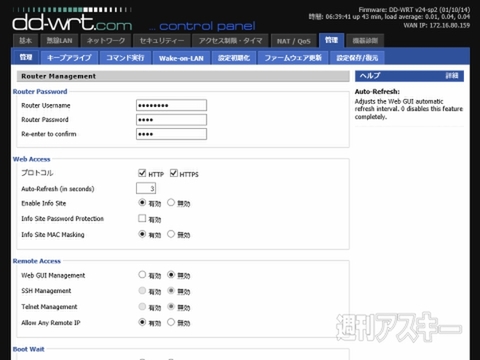Open the Wake-on-LAN sub-tab
Image resolution: width=480 pixels, height=360 pixels.
[x=181, y=58]
